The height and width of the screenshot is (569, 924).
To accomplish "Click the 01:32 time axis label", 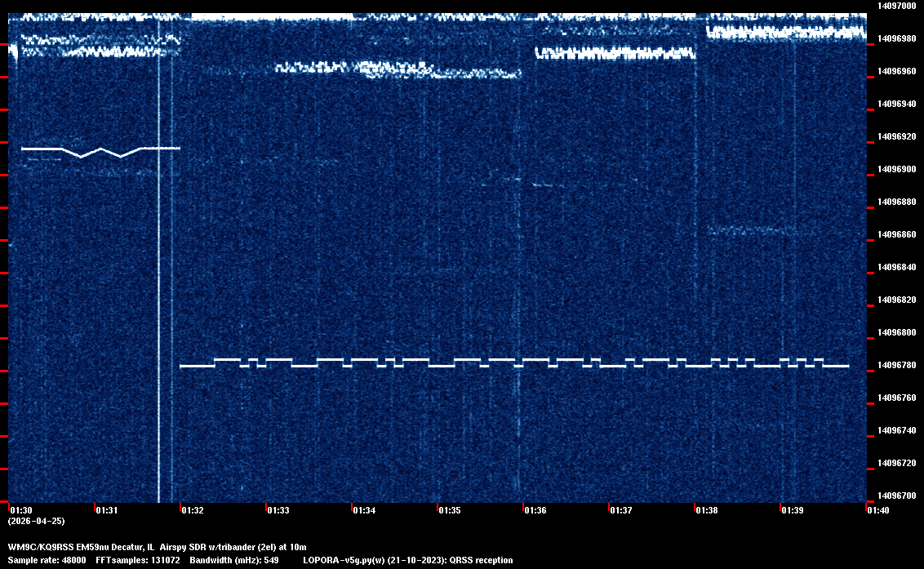I will [x=193, y=510].
